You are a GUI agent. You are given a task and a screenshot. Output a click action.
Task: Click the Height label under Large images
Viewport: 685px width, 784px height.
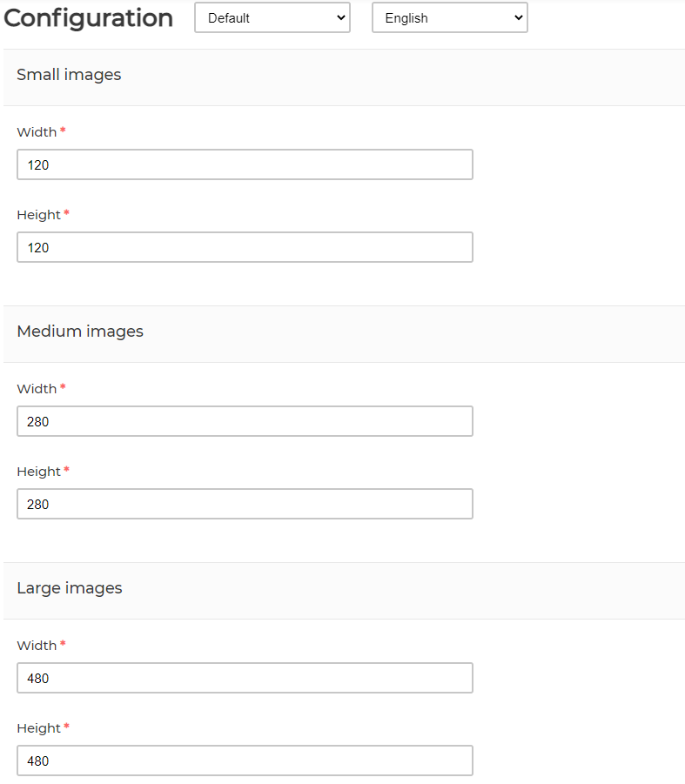coord(37,727)
